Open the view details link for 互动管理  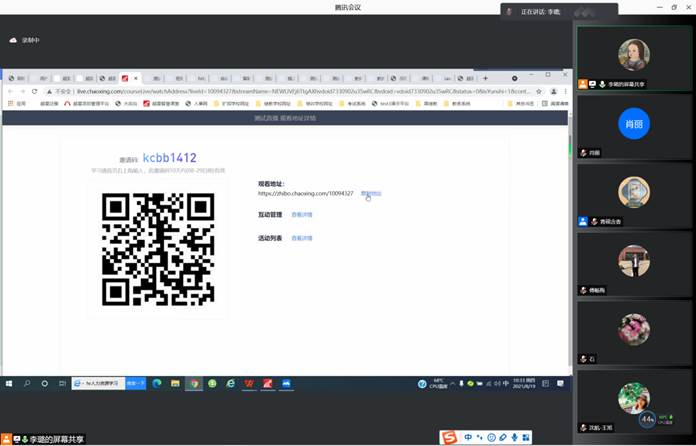(x=301, y=214)
